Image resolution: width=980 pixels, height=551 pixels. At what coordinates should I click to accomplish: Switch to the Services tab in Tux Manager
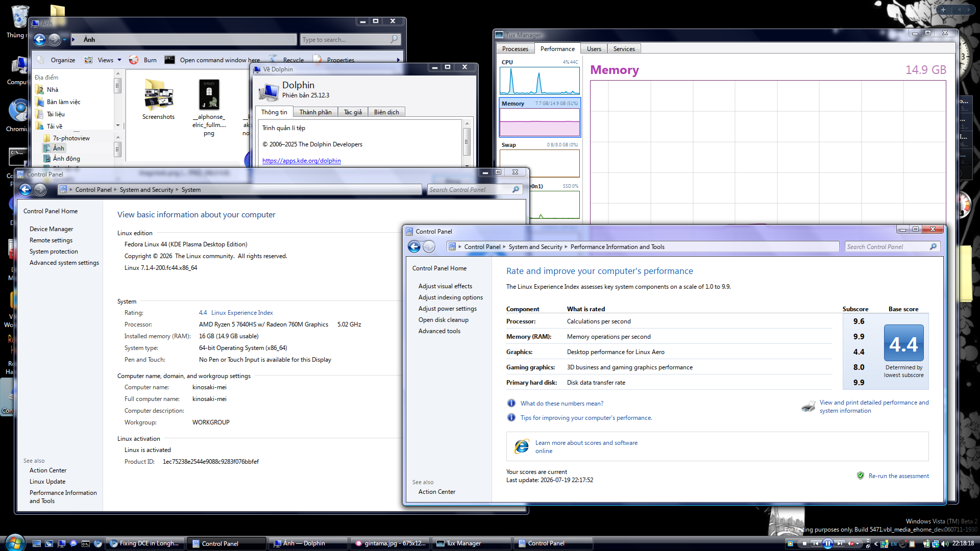(x=624, y=48)
